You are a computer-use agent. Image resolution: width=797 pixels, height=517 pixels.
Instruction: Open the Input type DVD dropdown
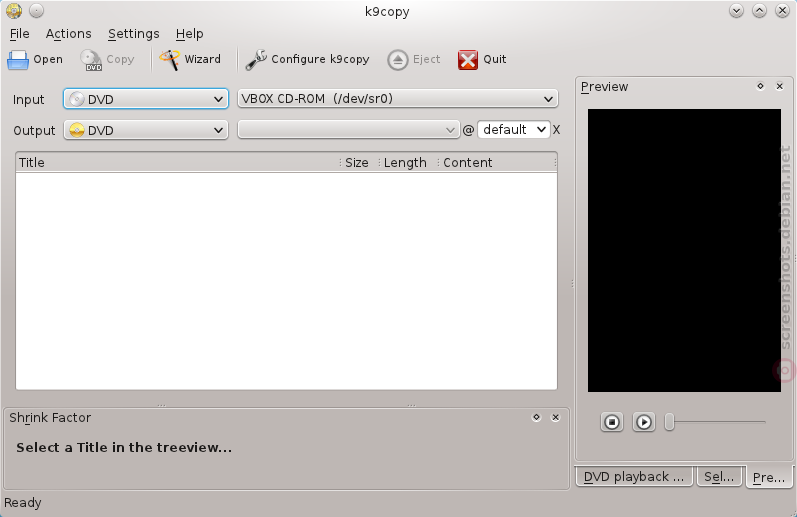pyautogui.click(x=146, y=99)
